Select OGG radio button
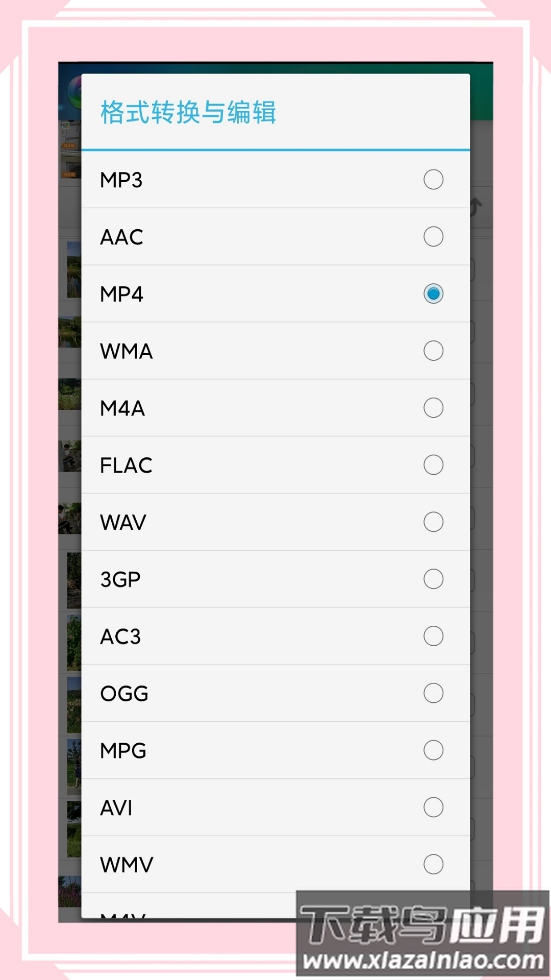 (x=433, y=693)
